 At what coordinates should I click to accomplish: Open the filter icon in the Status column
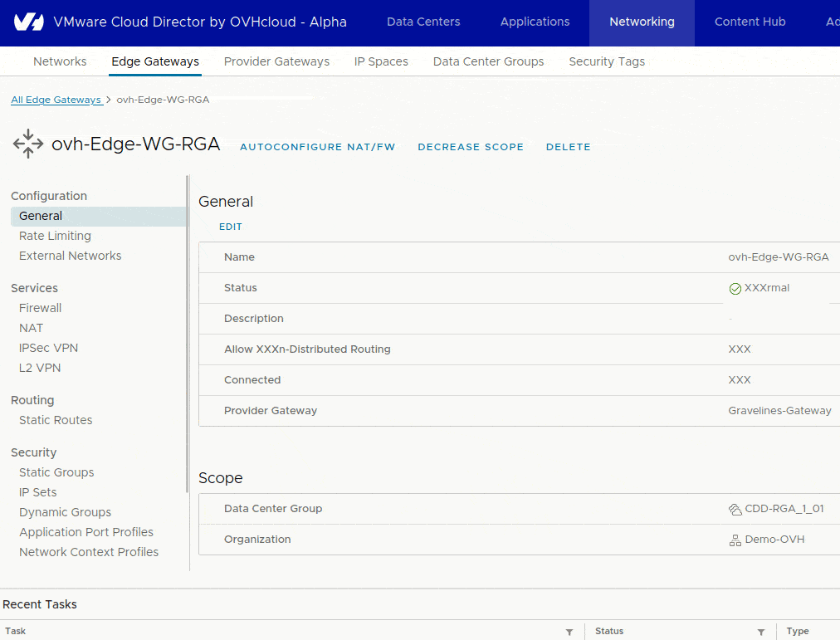tap(760, 632)
